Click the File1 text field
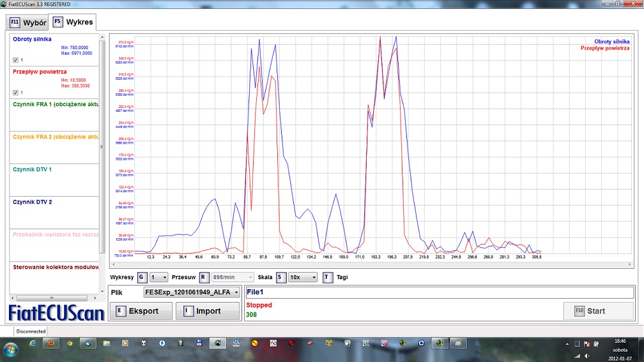 (x=440, y=292)
